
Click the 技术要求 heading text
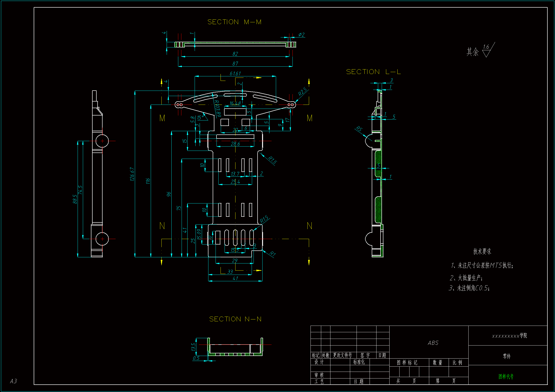coord(482,251)
